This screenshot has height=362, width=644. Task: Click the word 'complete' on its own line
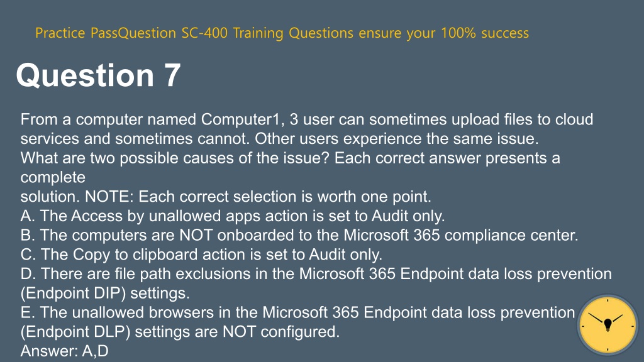tap(53, 177)
